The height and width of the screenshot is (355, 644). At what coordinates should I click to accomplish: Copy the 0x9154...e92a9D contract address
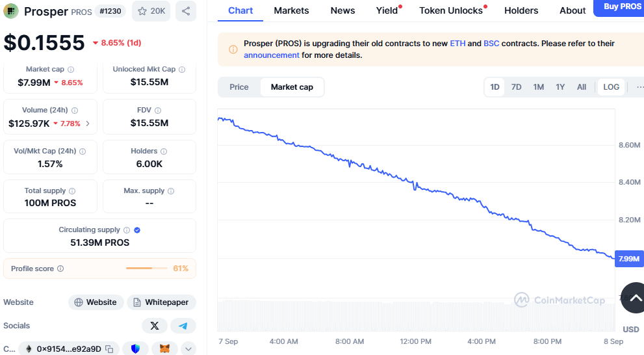click(x=109, y=349)
